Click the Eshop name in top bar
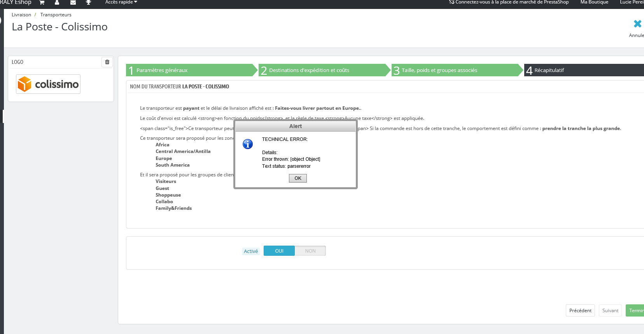The image size is (644, 334). coord(16,2)
